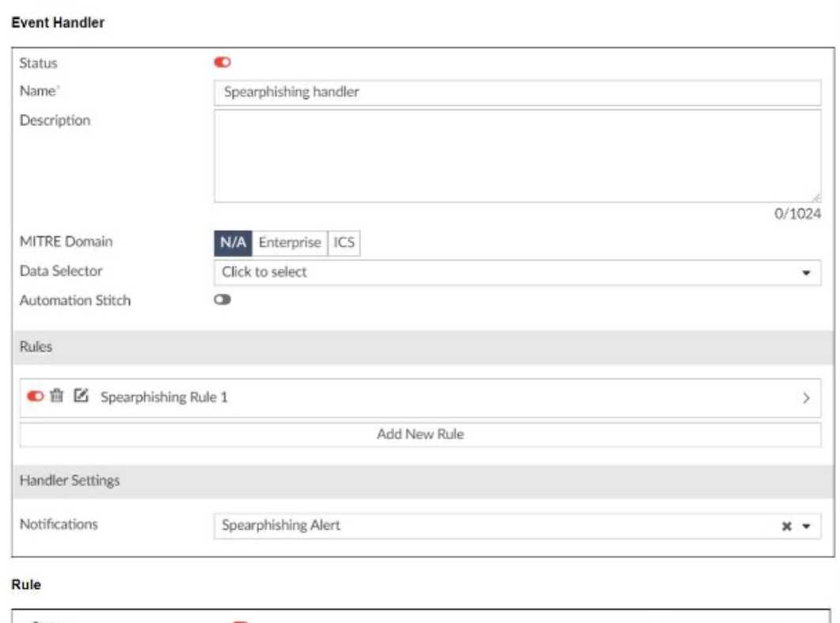Pick the ICS MITRE Domain option
The width and height of the screenshot is (840, 623).
tap(344, 242)
